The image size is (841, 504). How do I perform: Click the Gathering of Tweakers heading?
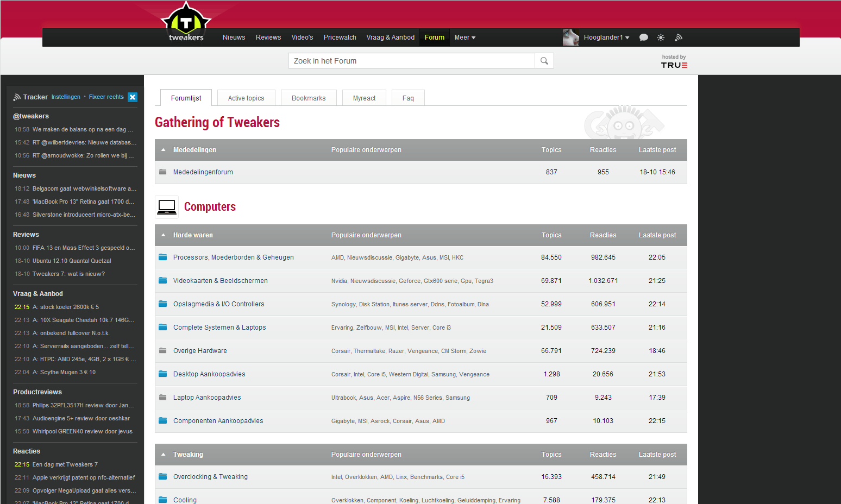[217, 122]
